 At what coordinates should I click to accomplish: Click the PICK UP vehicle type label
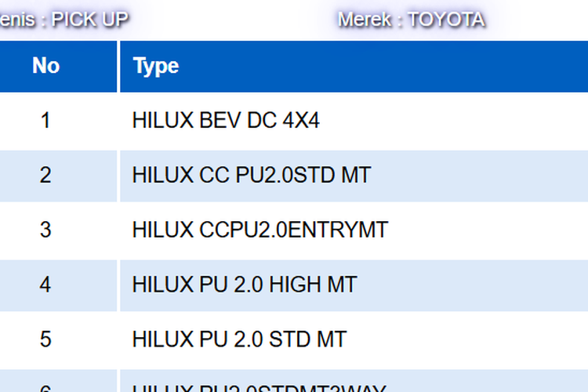pyautogui.click(x=90, y=20)
